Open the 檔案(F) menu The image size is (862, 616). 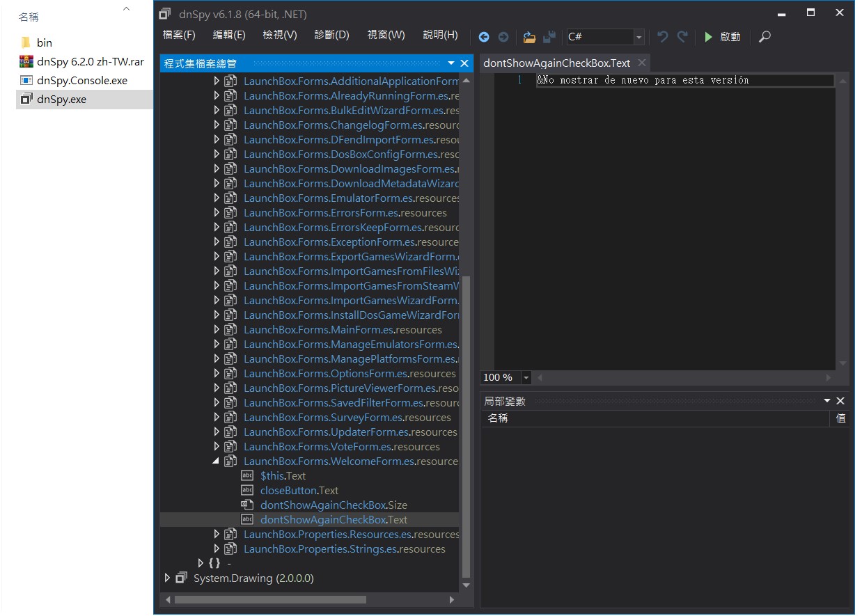[179, 35]
